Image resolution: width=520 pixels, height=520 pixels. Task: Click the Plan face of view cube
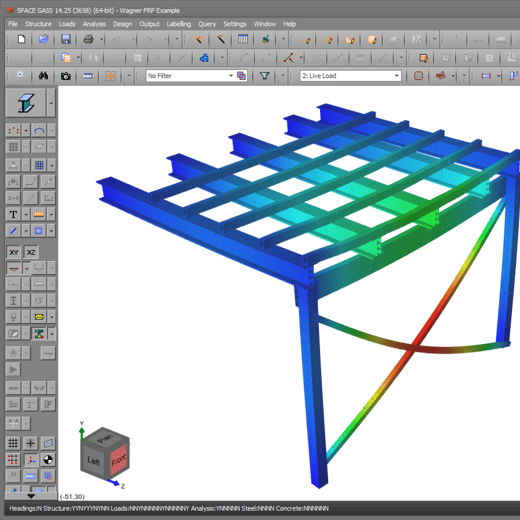106,438
